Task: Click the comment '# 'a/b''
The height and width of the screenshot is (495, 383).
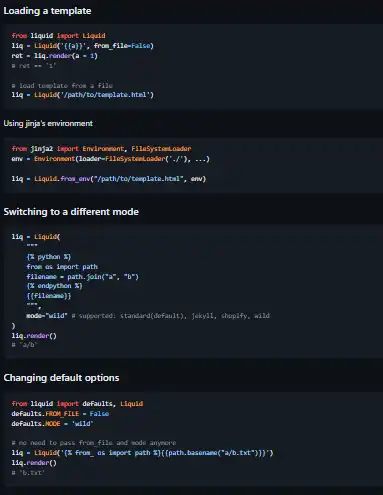Action: pyautogui.click(x=24, y=345)
